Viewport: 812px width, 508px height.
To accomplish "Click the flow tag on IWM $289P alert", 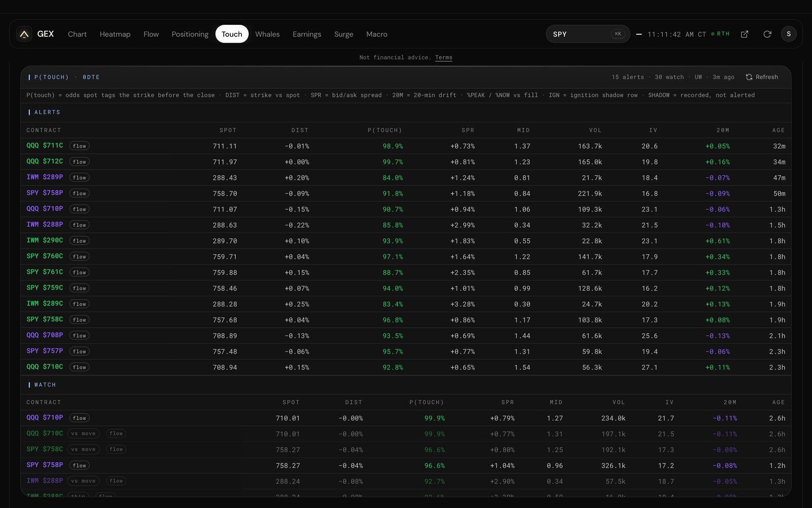I will 80,177.
